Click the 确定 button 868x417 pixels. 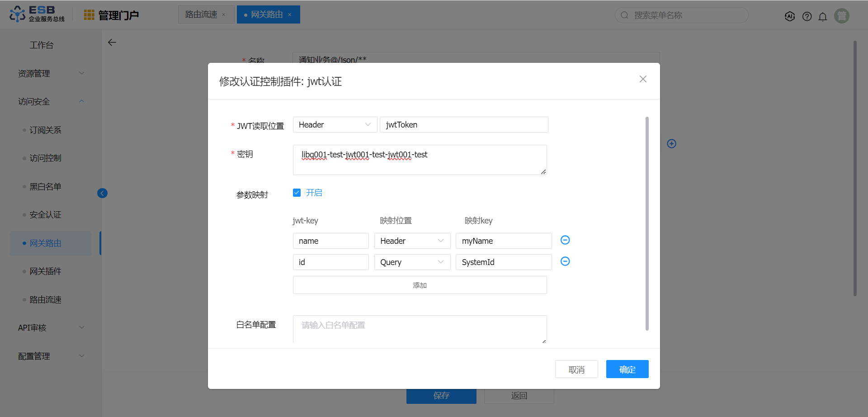pyautogui.click(x=627, y=370)
